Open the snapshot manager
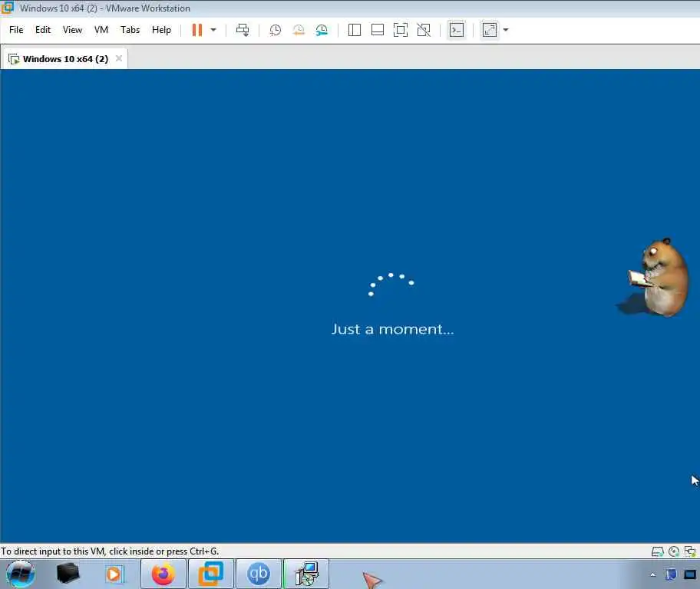 [322, 30]
